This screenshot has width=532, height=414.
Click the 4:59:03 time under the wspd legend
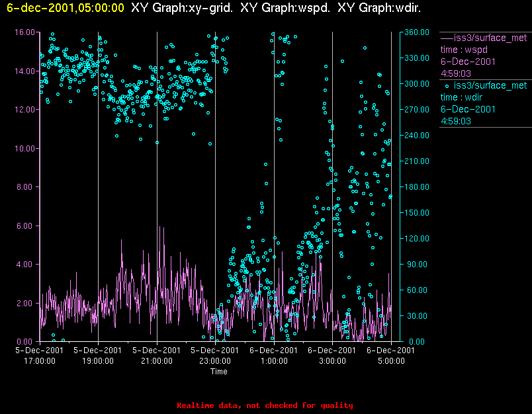(x=456, y=73)
